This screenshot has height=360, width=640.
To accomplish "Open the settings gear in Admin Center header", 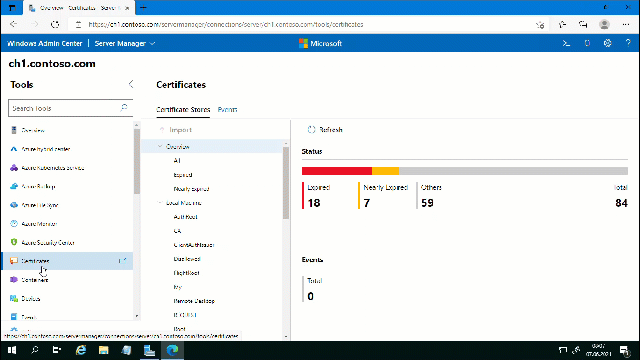I will (607, 43).
